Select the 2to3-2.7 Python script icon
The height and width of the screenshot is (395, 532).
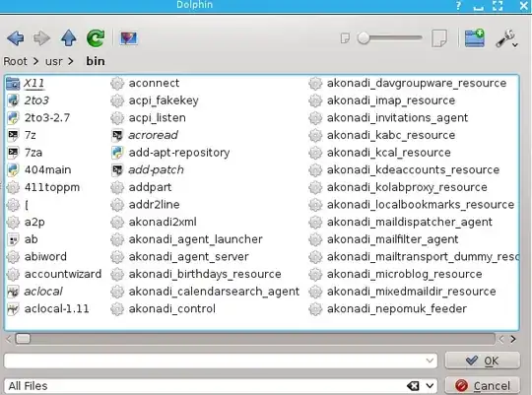tap(13, 118)
